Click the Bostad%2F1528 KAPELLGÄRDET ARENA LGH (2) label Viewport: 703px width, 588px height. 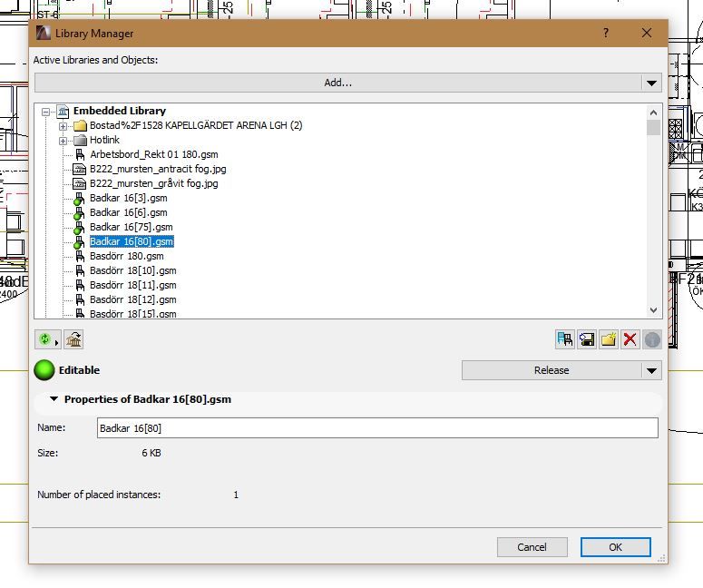[196, 125]
